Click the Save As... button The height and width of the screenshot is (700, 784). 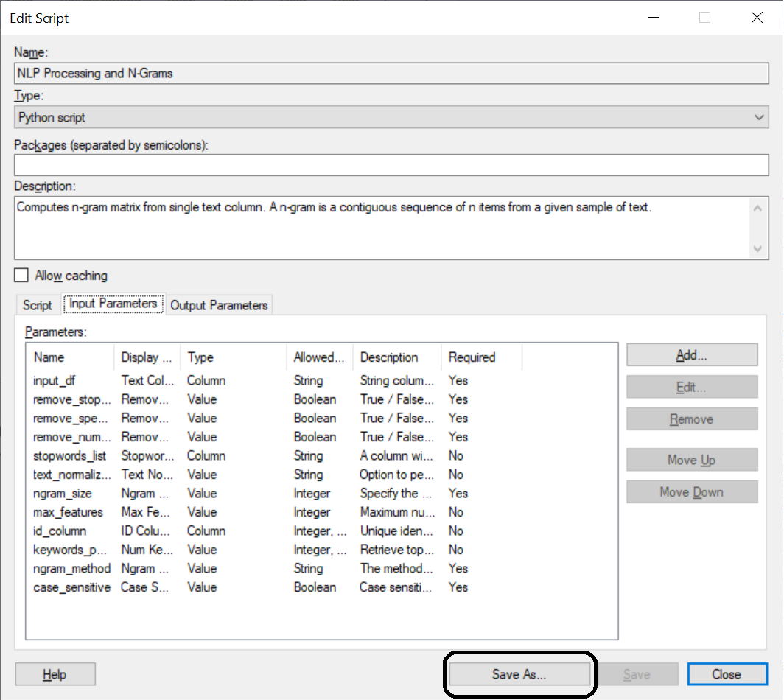click(x=519, y=674)
